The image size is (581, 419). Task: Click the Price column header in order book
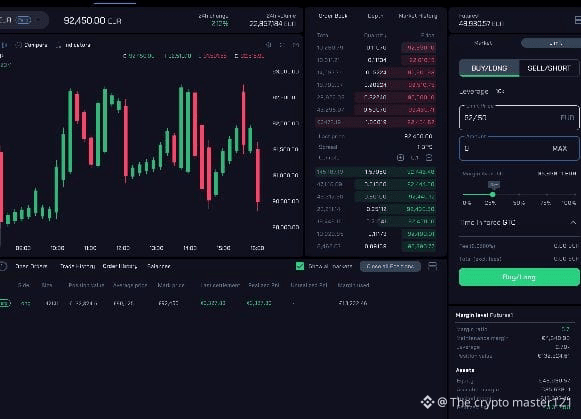(x=427, y=35)
